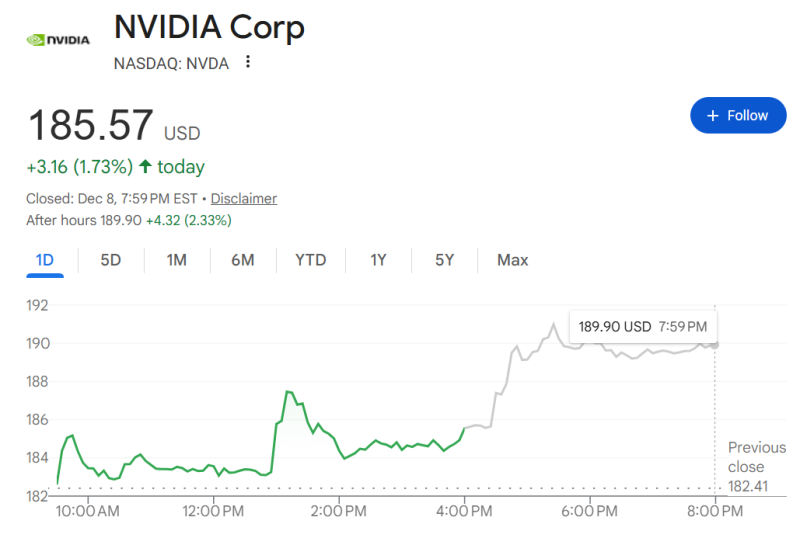Click the chart marker dot at 7:59 PM

[715, 343]
